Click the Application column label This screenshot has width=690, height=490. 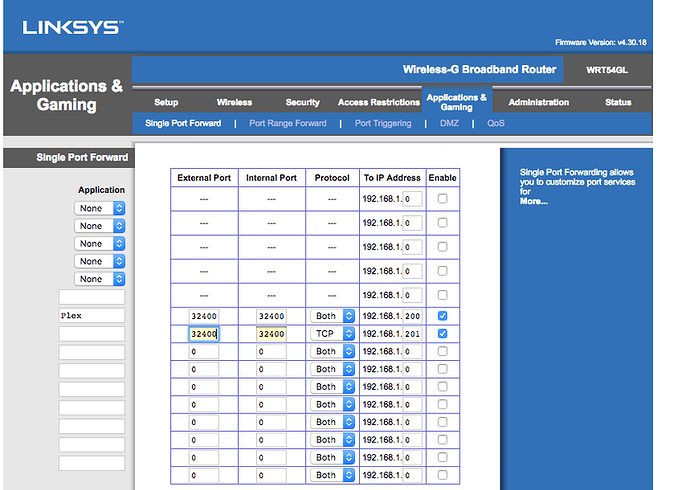[101, 190]
